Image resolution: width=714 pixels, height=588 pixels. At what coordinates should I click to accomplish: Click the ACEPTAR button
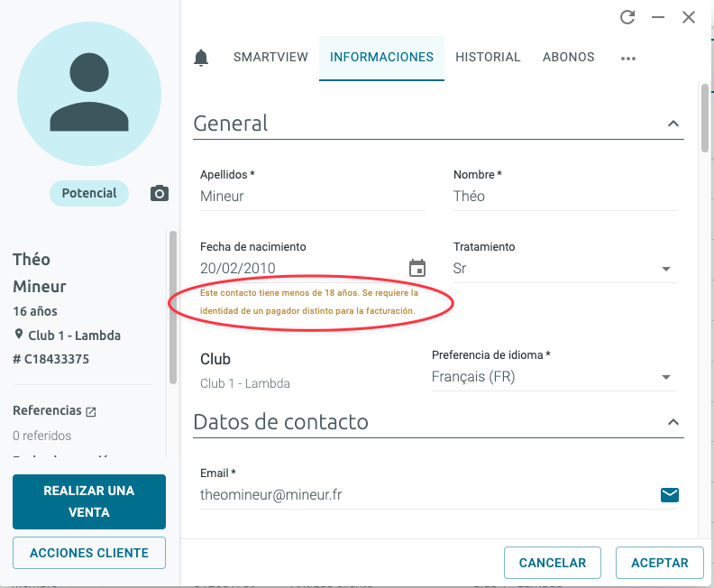[x=659, y=563]
